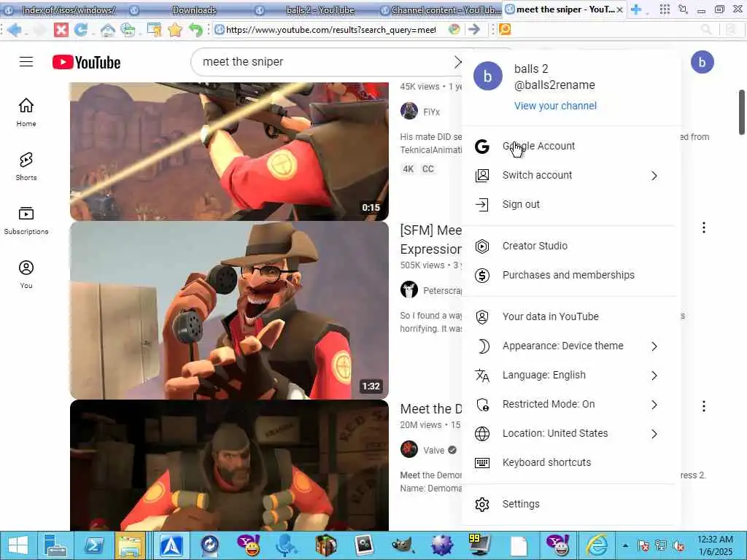Click the Go arrow beside the URL
The image size is (747, 560).
coord(474,29)
